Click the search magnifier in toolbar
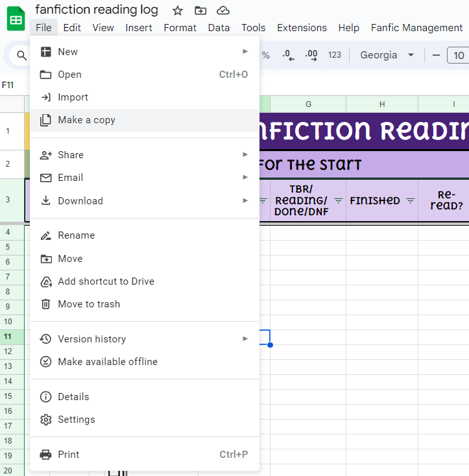 click(x=21, y=55)
